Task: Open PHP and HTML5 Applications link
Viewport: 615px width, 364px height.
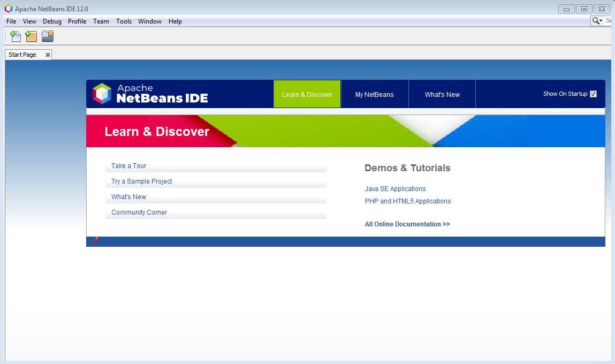Action: click(408, 201)
